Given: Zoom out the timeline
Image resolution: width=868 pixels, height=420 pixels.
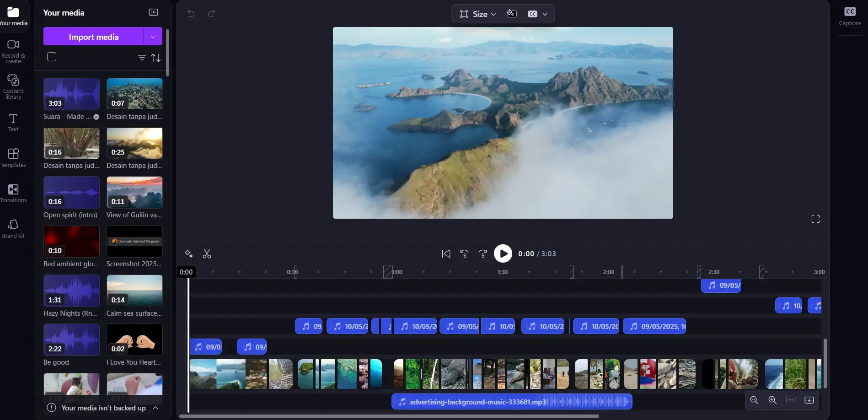Looking at the screenshot, I should click(754, 400).
